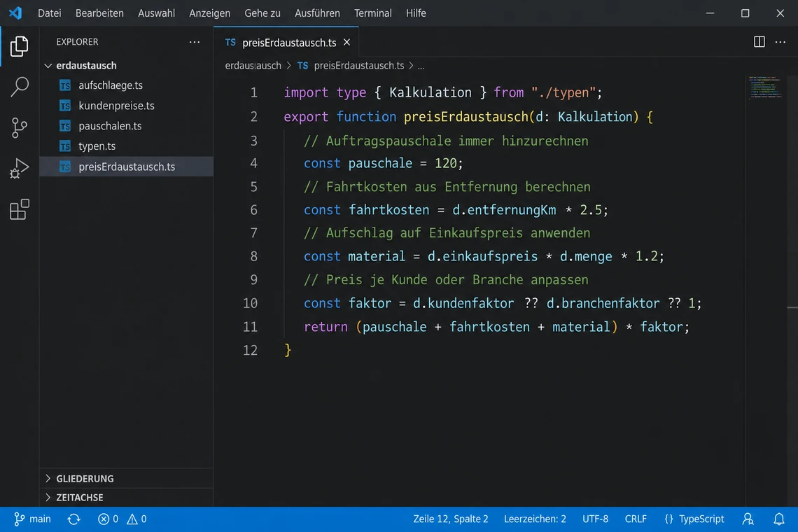798x532 pixels.
Task: Click preisErdaustausch.ts breadcrumb
Action: point(359,66)
